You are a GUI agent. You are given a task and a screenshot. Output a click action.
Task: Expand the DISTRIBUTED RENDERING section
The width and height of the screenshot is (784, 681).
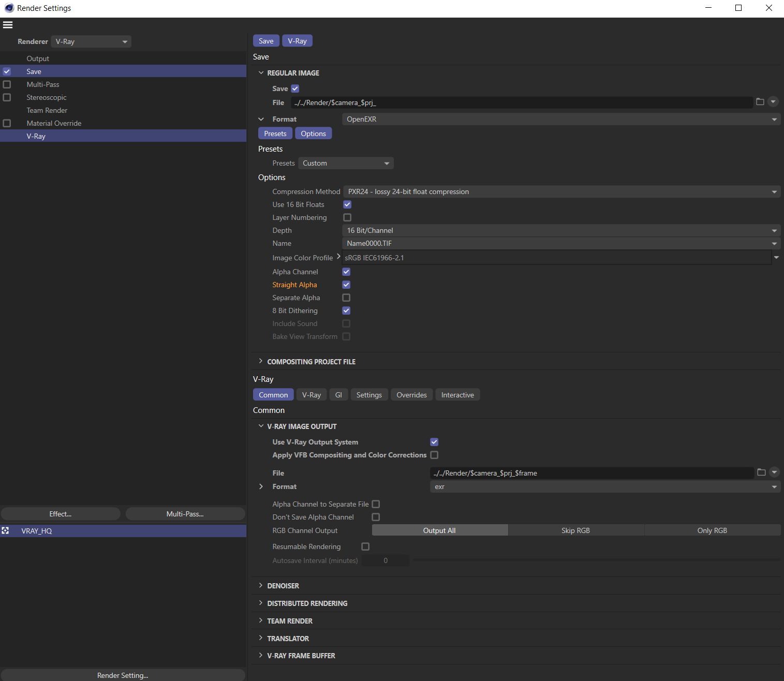click(x=261, y=603)
